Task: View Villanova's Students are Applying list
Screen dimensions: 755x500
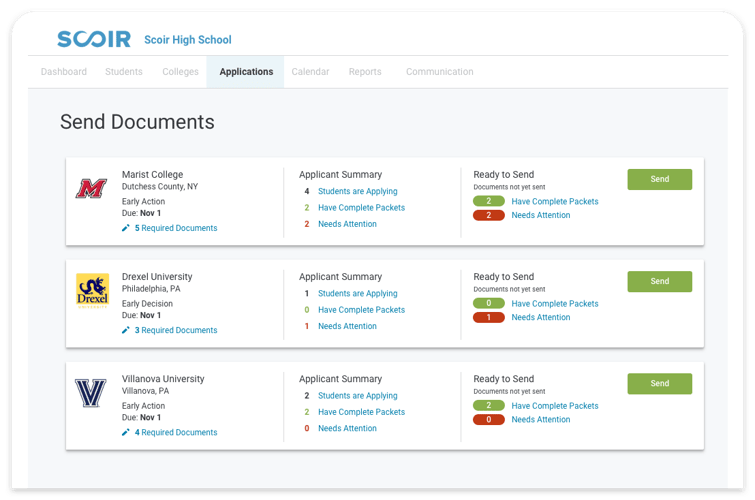Action: [x=358, y=395]
